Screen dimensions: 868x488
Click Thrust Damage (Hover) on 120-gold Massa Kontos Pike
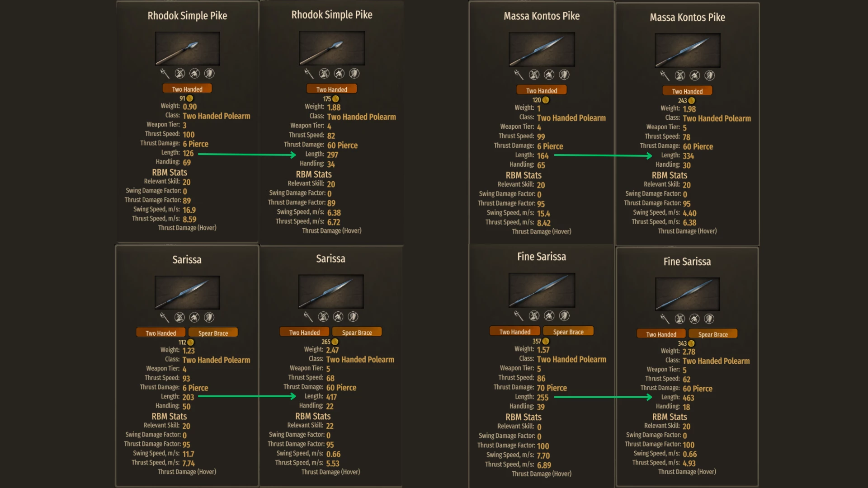pos(542,231)
